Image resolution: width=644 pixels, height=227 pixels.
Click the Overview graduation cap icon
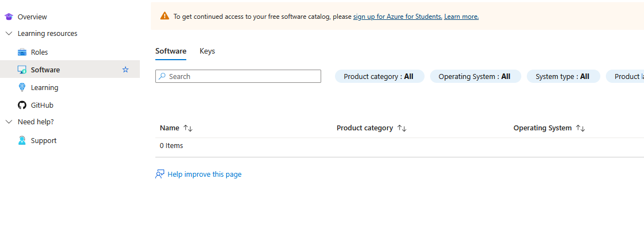(x=9, y=17)
